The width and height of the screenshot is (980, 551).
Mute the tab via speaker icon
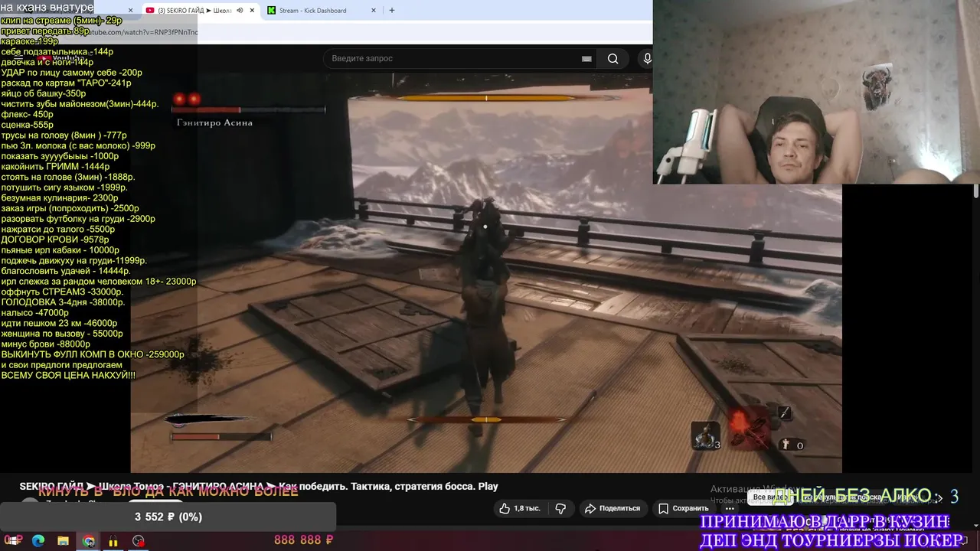[240, 11]
